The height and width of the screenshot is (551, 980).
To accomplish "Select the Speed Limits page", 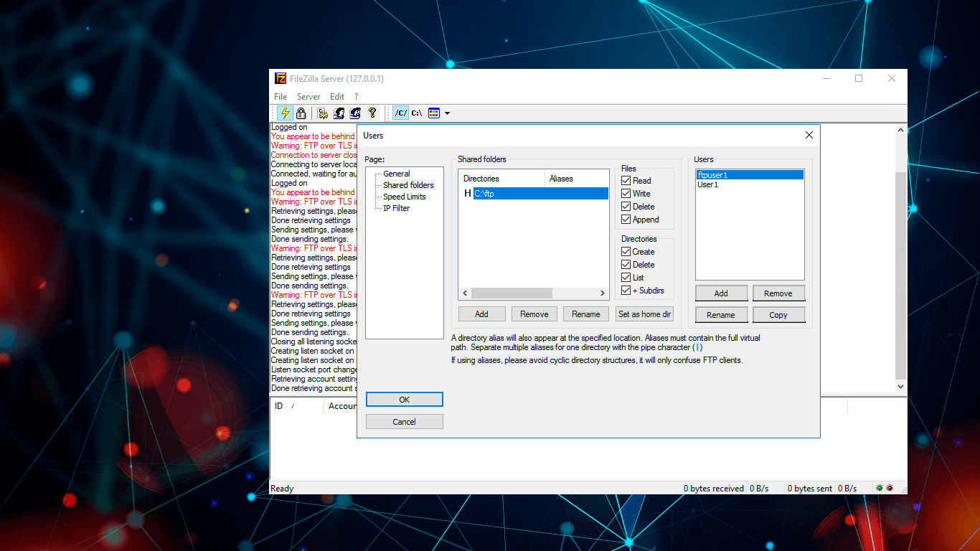I will [405, 196].
